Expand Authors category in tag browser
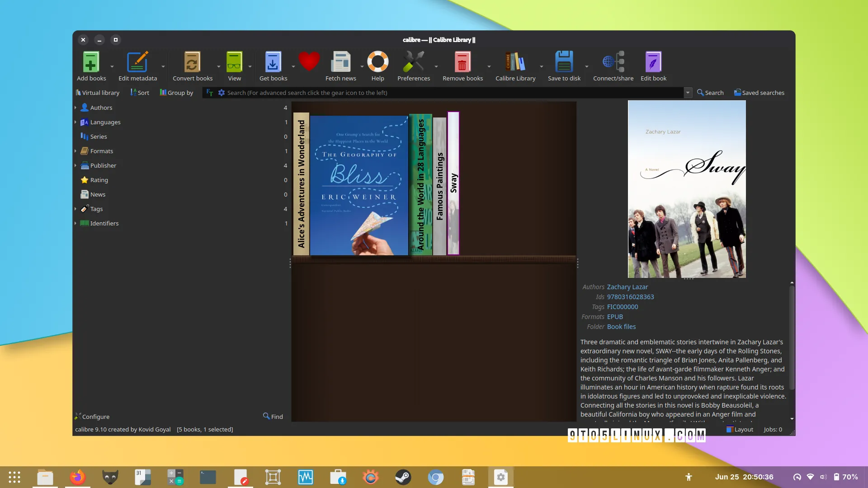868x488 pixels. [75, 108]
